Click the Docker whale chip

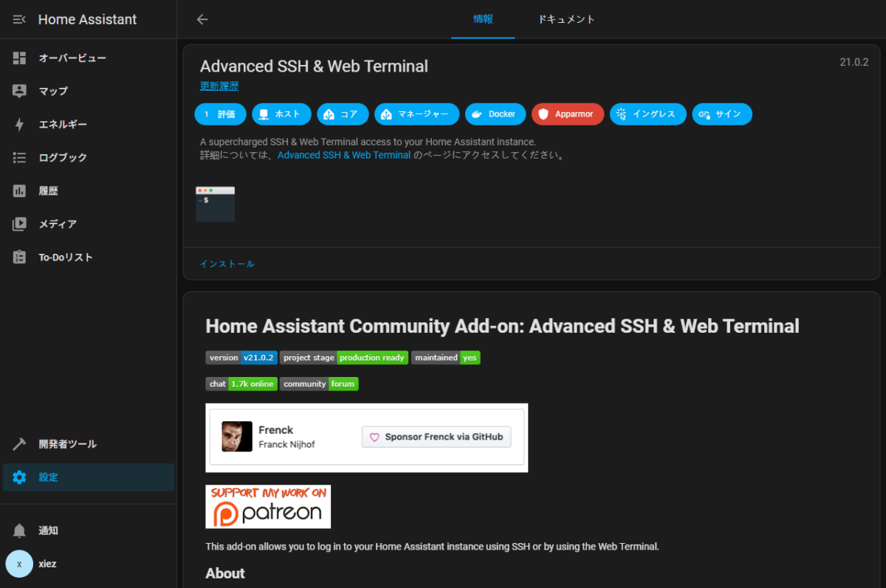pos(496,114)
